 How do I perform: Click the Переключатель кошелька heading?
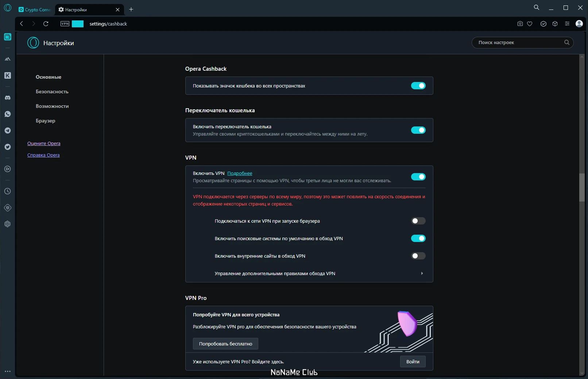pyautogui.click(x=220, y=110)
